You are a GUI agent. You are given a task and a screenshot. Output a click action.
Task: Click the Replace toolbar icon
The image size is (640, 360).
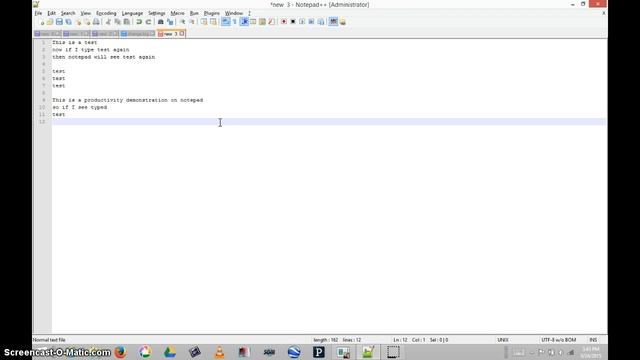170,22
